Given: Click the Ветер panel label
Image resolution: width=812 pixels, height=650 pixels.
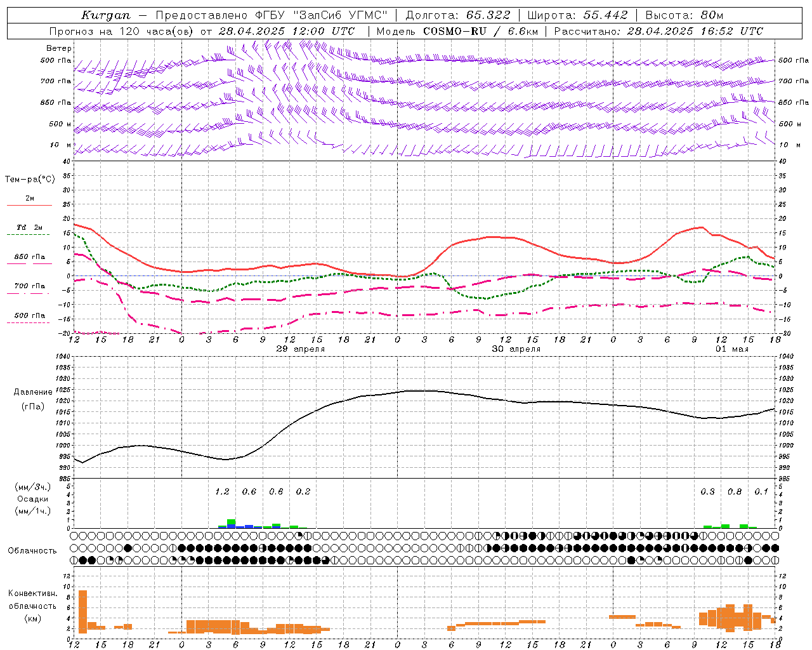Looking at the screenshot, I should tap(59, 48).
